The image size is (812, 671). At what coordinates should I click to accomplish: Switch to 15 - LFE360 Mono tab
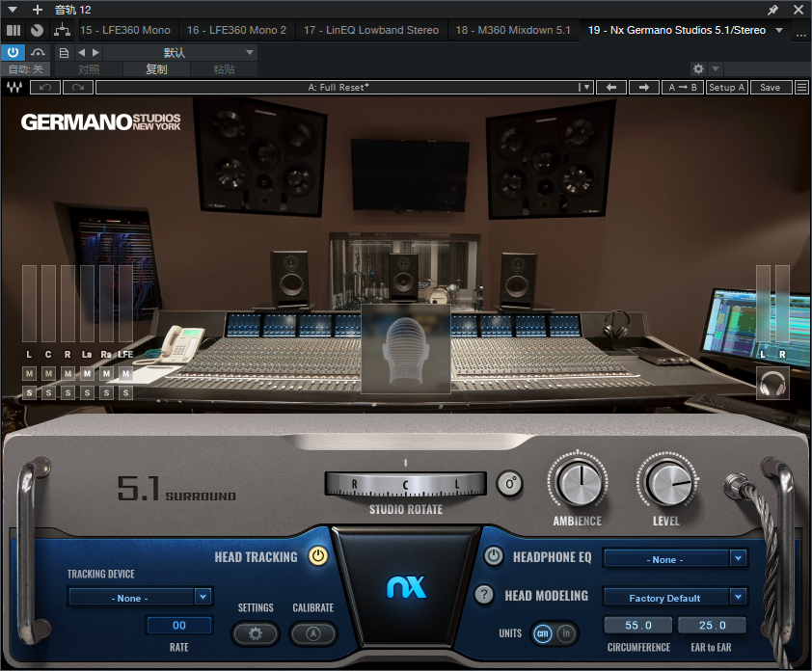(x=125, y=30)
